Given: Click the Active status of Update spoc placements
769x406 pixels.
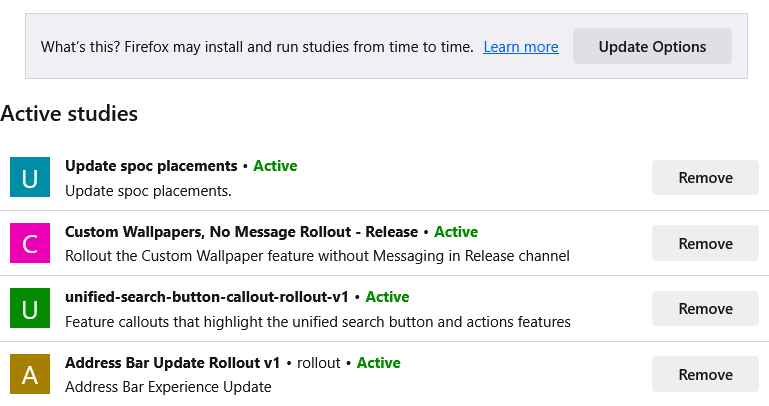Looking at the screenshot, I should click(275, 166).
